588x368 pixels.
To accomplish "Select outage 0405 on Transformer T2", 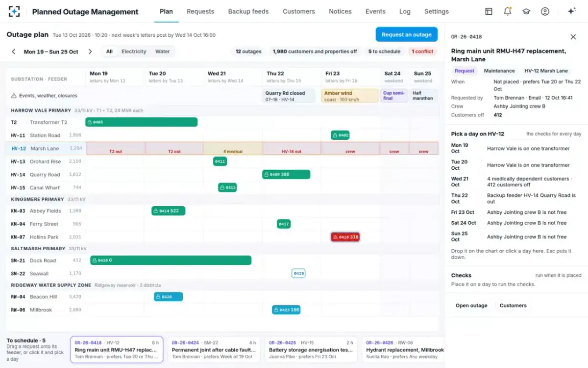I will tap(142, 122).
